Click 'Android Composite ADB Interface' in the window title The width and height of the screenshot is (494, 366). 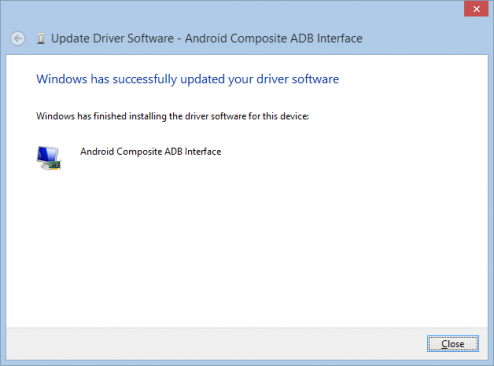274,38
